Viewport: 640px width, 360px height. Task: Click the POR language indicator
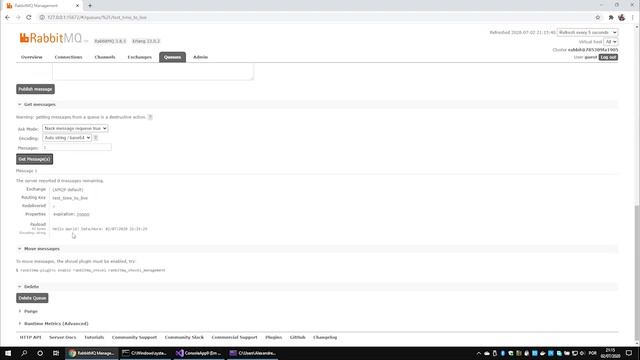coord(593,353)
